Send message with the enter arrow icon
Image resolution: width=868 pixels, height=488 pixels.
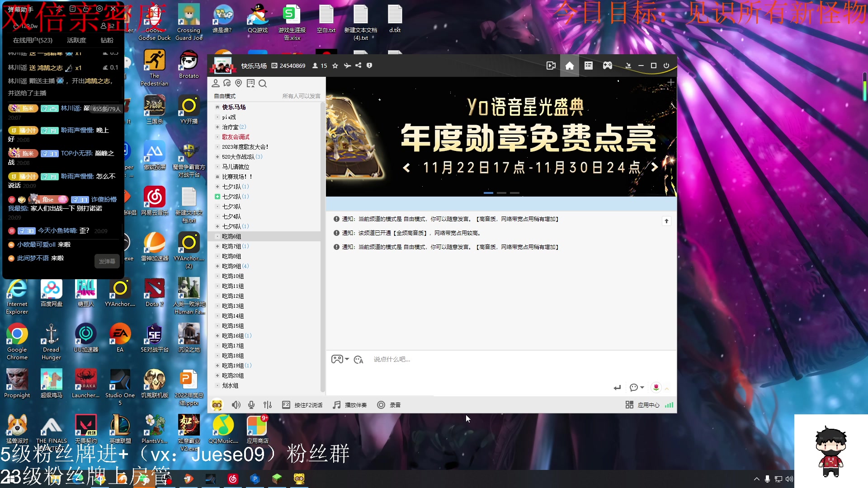pos(617,388)
